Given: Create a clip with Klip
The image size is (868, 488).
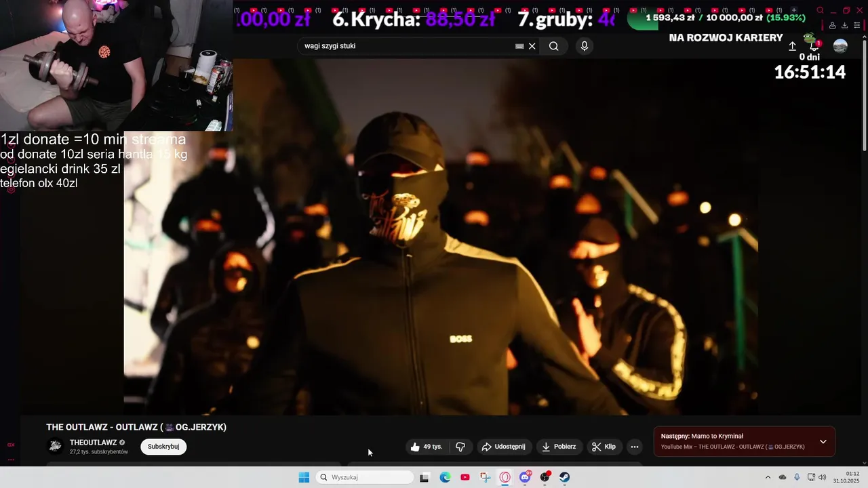Looking at the screenshot, I should click(604, 447).
